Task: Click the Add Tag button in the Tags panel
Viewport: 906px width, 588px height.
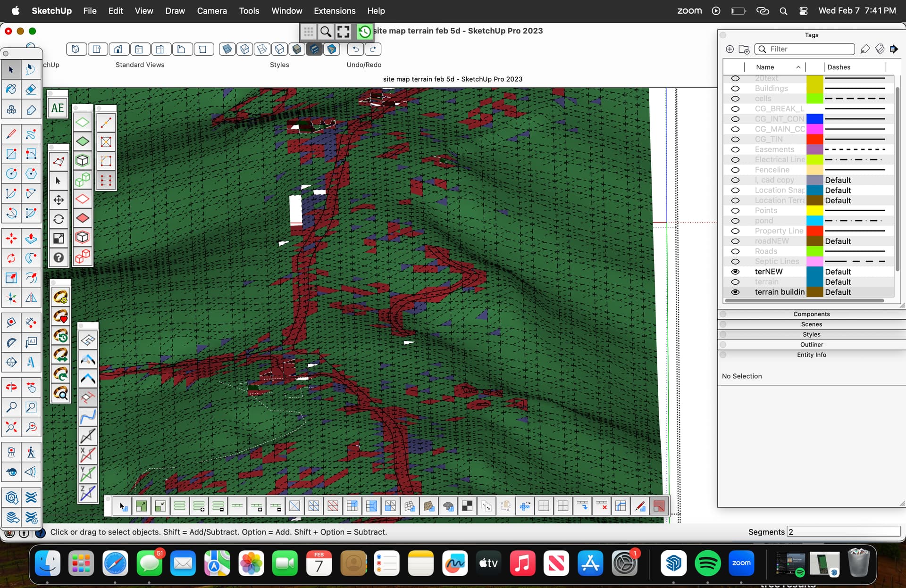Action: tap(730, 49)
